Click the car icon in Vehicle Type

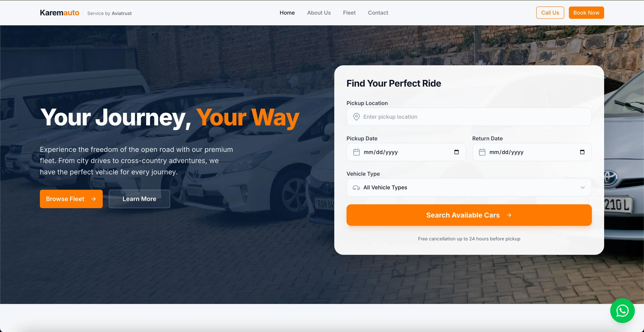[x=356, y=188]
